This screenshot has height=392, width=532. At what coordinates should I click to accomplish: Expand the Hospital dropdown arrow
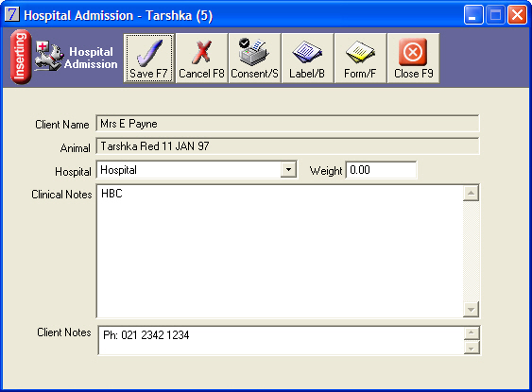[x=288, y=169]
